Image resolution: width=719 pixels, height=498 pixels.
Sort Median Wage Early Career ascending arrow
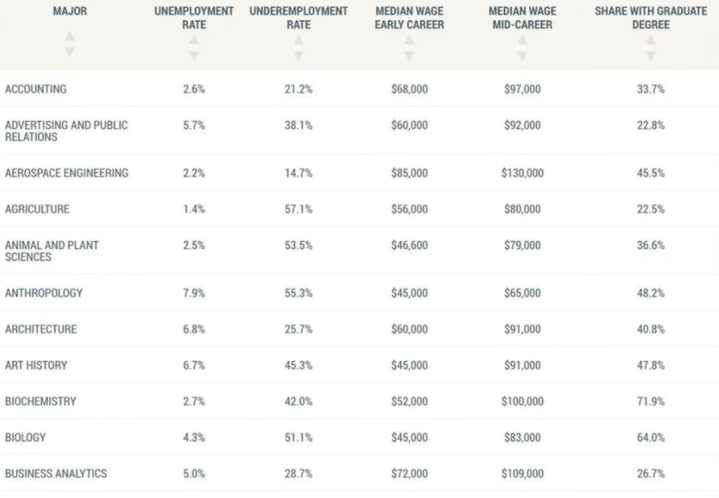pyautogui.click(x=409, y=41)
